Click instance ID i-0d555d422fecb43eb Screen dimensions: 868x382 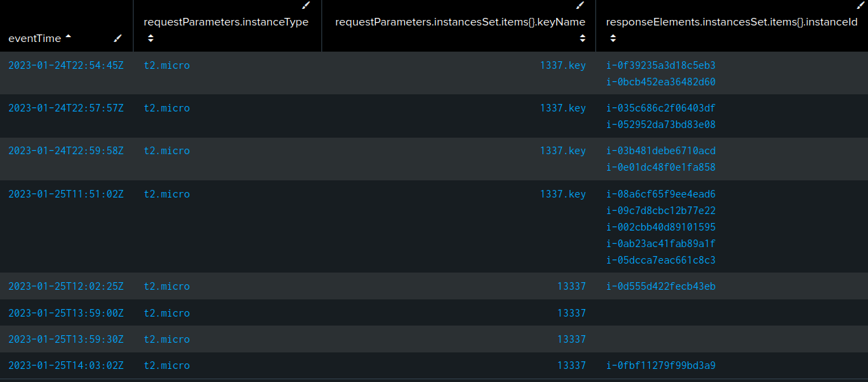(660, 286)
